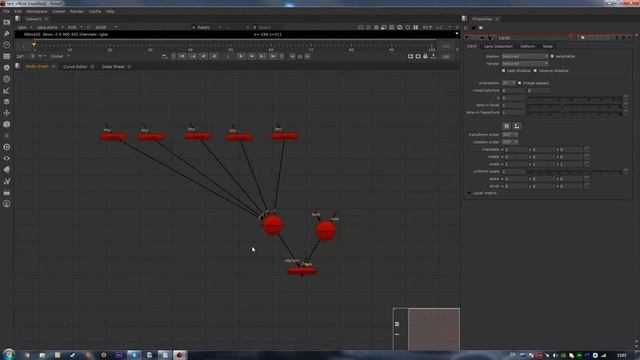The image size is (640, 360).
Task: Click the pause viewer icon
Action: coord(416,27)
